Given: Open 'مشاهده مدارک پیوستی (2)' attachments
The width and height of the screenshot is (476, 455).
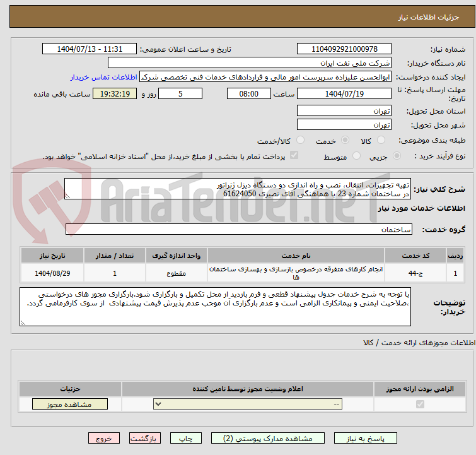Looking at the screenshot, I should point(268,439).
